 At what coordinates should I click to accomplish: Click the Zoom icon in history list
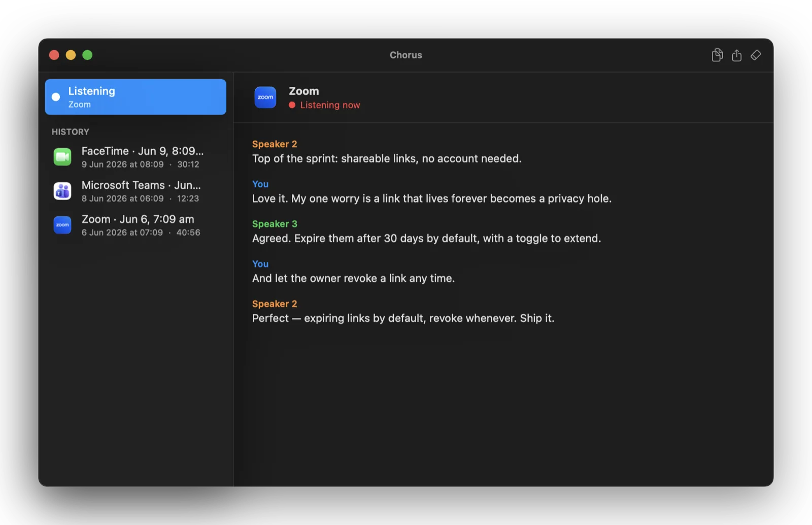click(x=62, y=225)
